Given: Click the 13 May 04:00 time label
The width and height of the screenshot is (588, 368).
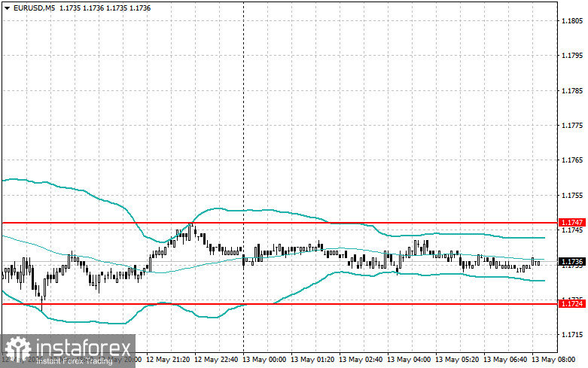Looking at the screenshot, I should (x=409, y=360).
